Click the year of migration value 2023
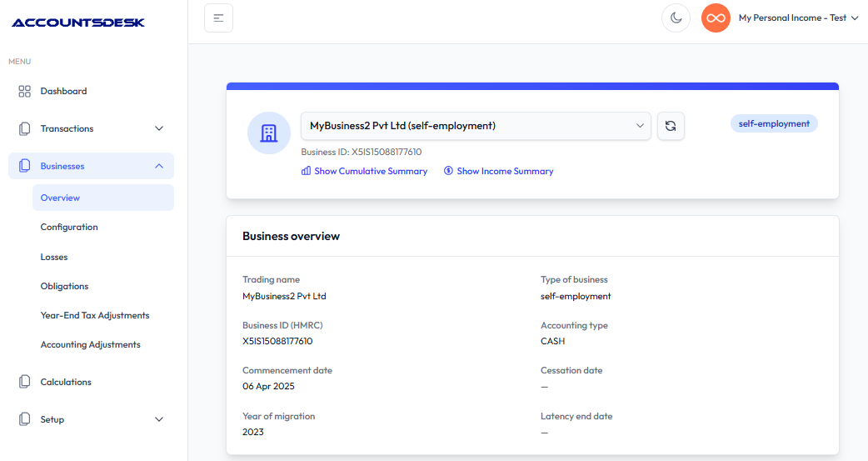 tap(253, 432)
